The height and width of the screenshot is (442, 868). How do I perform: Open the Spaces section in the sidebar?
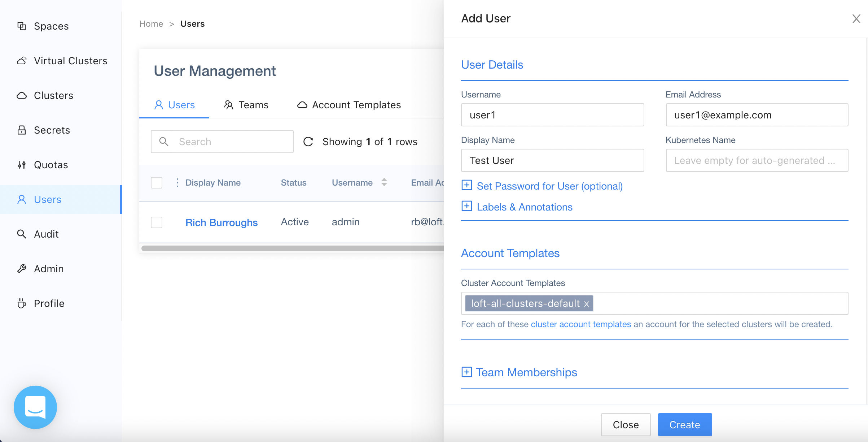pos(51,26)
